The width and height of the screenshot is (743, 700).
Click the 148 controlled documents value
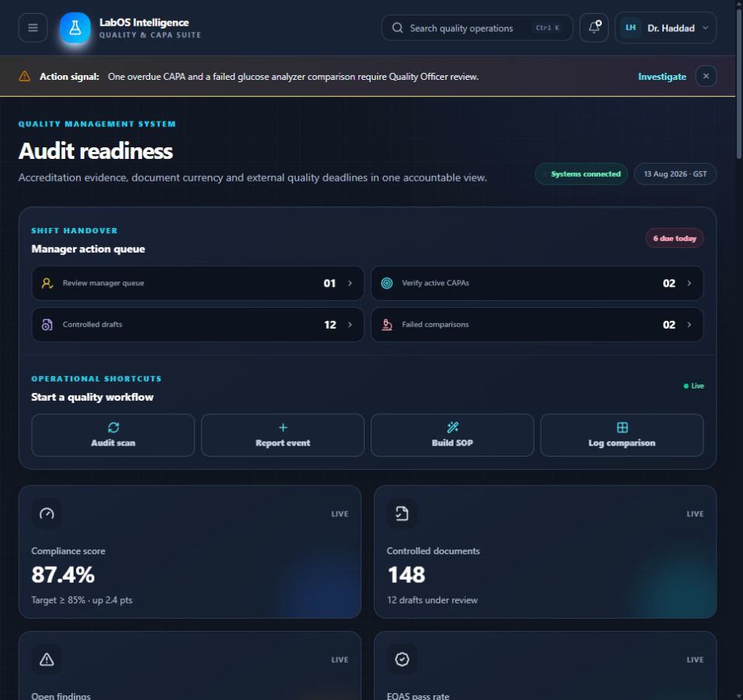click(406, 575)
